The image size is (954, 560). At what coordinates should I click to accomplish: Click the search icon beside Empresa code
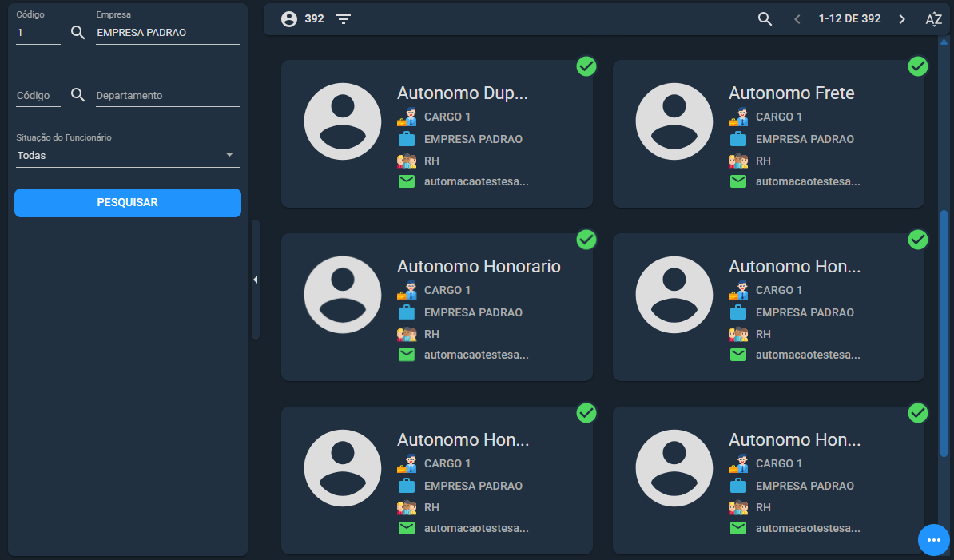pos(78,32)
